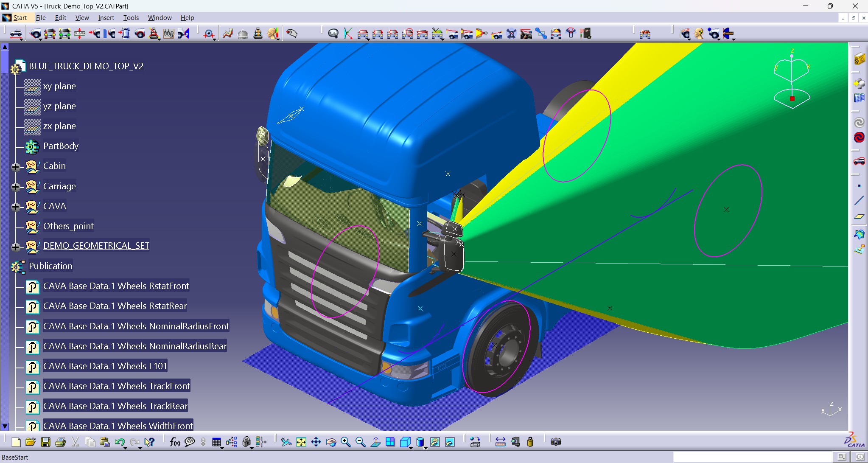Toggle Swap Visible Space view

[x=450, y=442]
